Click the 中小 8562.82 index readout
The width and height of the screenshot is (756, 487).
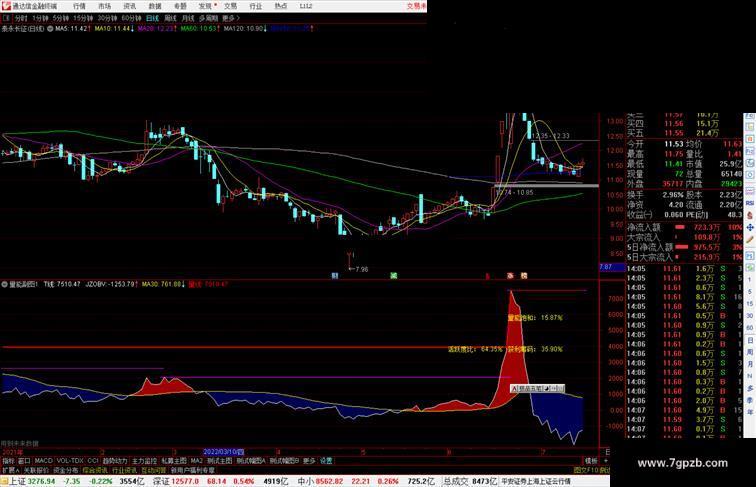point(319,481)
